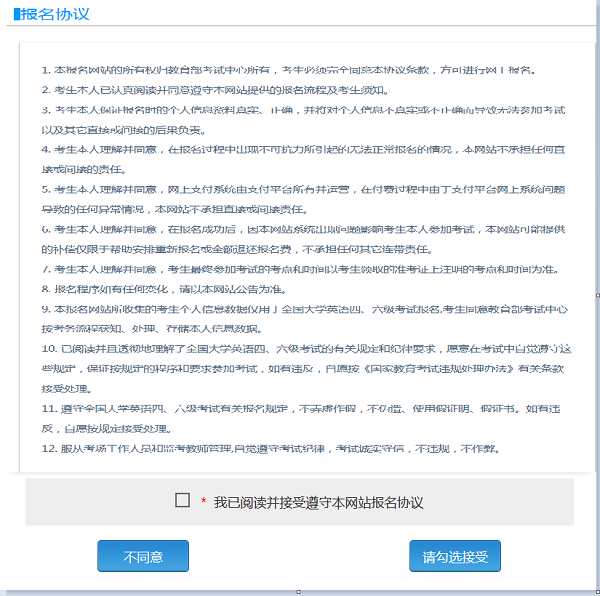Click the red asterisk beside the checkbox

tap(204, 502)
